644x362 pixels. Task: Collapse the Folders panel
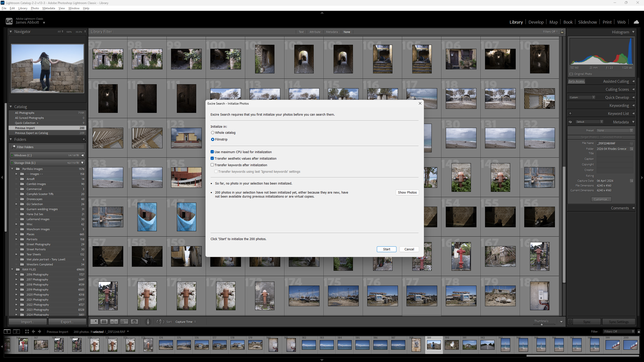11,139
